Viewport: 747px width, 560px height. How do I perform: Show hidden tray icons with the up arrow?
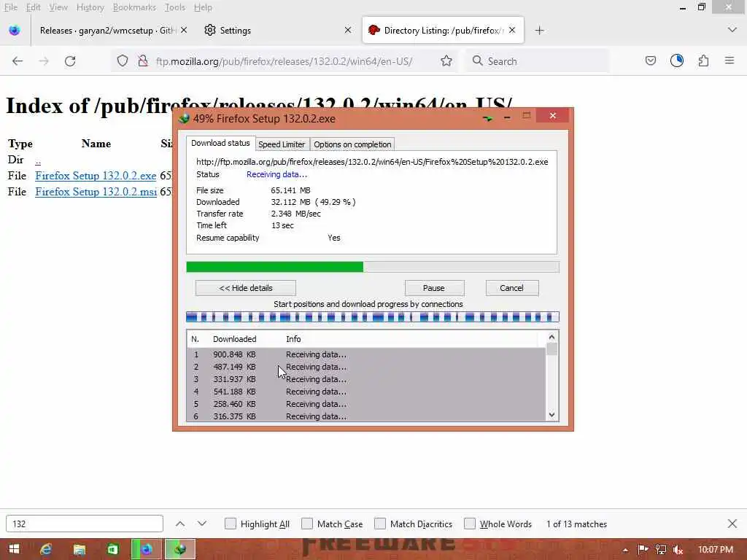625,550
